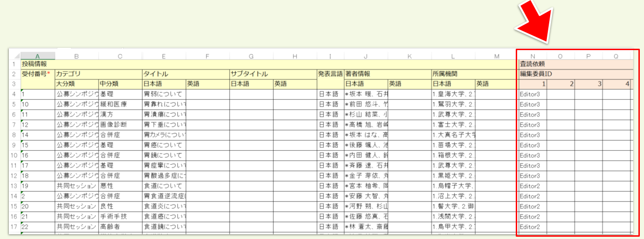Click 日本語 subheader under タイトル
Viewport: 644px width, 239px height.
pos(164,84)
